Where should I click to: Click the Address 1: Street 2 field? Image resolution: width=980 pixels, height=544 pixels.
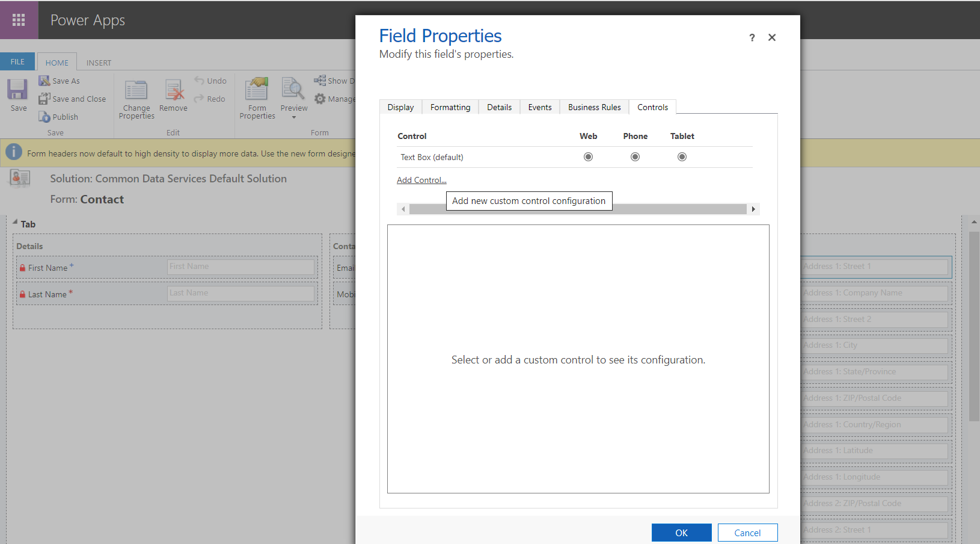pyautogui.click(x=875, y=320)
